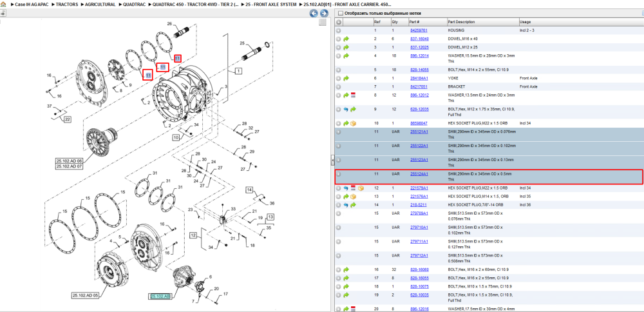This screenshot has height=312, width=644.
Task: Click the green arrow on WASHER 896-12014 row
Action: pos(346,55)
